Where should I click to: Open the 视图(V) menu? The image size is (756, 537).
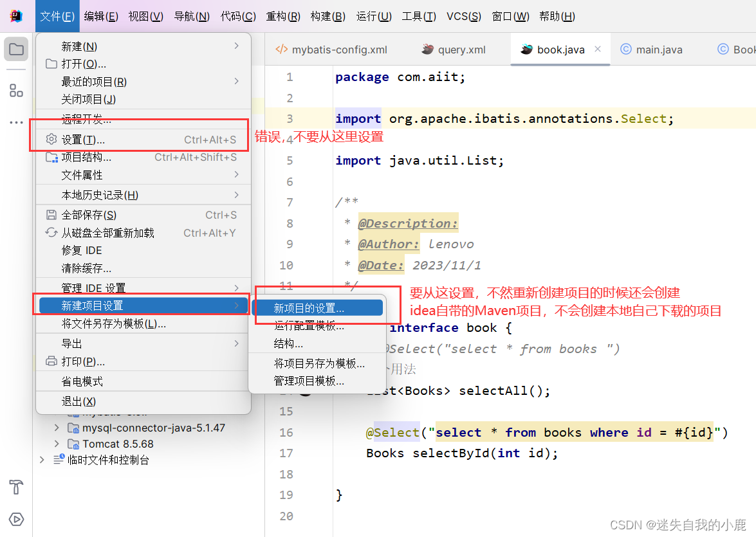click(145, 16)
